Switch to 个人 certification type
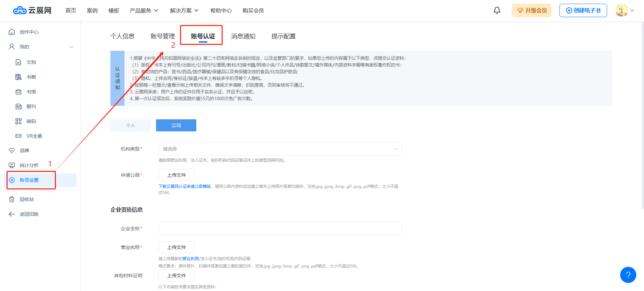Image resolution: width=644 pixels, height=291 pixels. [x=130, y=125]
